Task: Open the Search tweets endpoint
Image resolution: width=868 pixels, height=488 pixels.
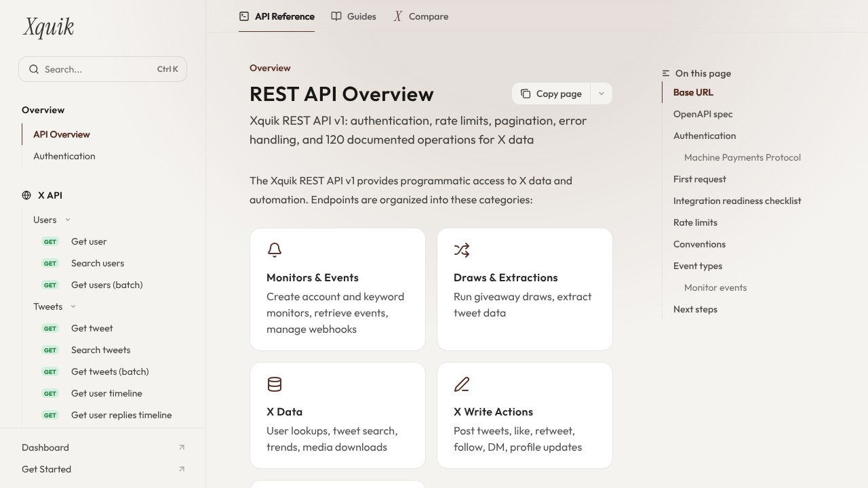Action: pos(101,350)
